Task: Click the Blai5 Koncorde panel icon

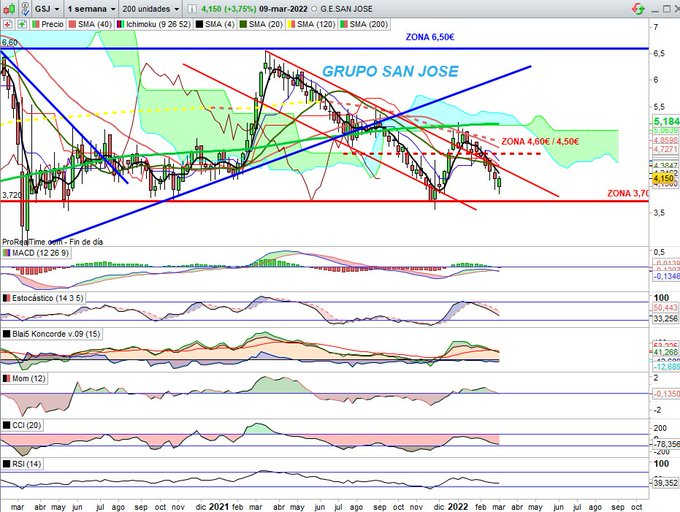Action: 7,334
